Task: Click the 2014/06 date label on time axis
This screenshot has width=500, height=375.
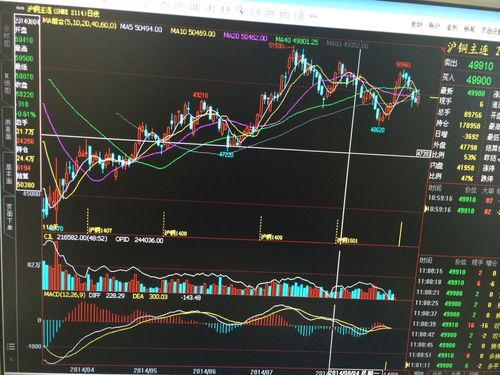Action: click(x=204, y=371)
